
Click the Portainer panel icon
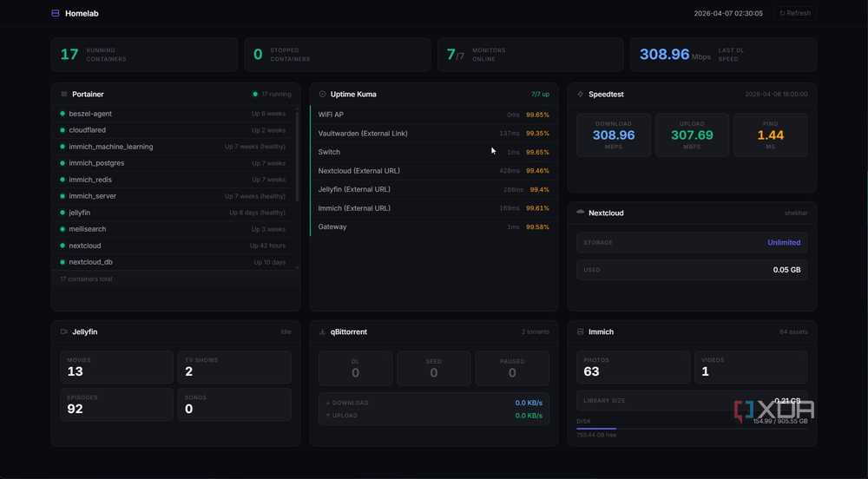click(63, 94)
